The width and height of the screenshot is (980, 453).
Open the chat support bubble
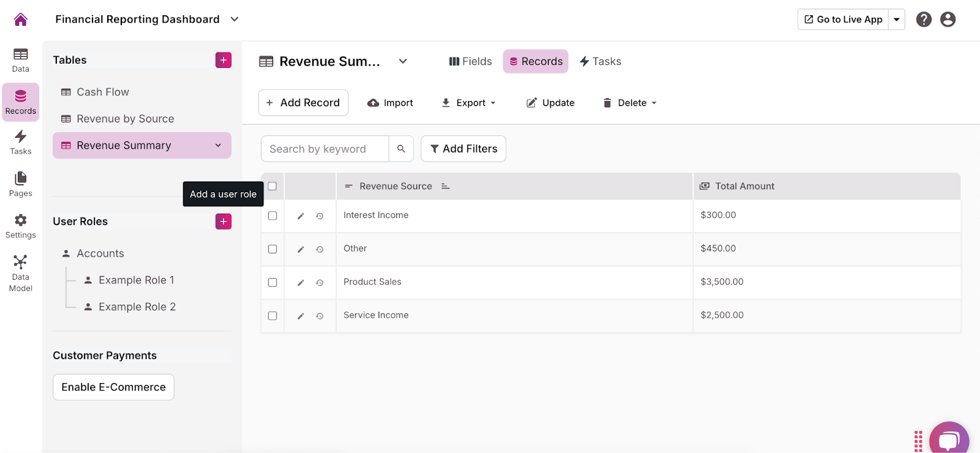coord(949,440)
